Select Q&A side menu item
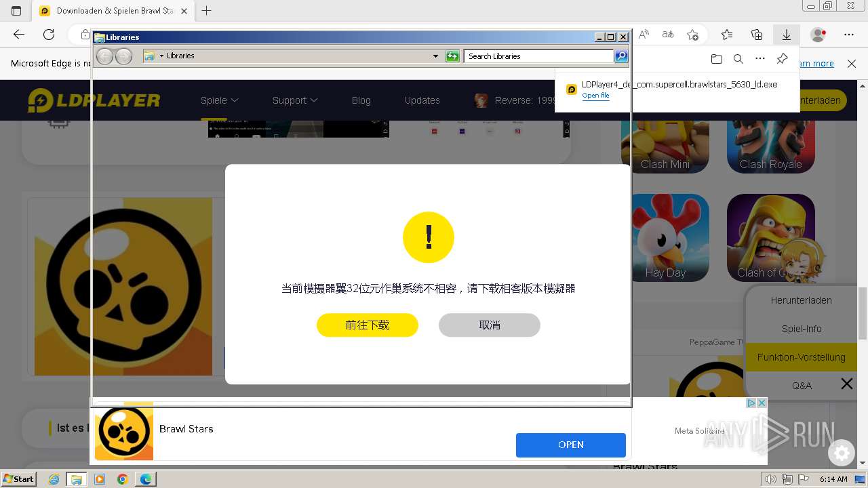The height and width of the screenshot is (488, 868). [x=801, y=386]
